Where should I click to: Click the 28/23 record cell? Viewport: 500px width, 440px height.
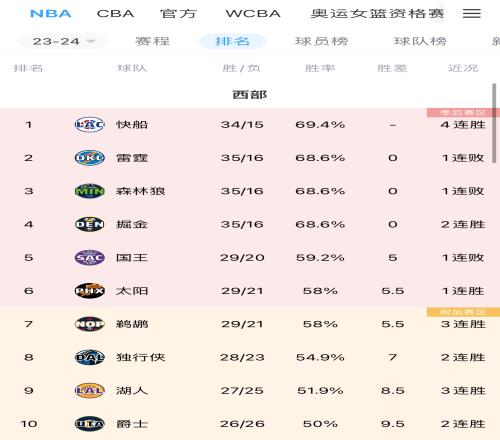(242, 357)
